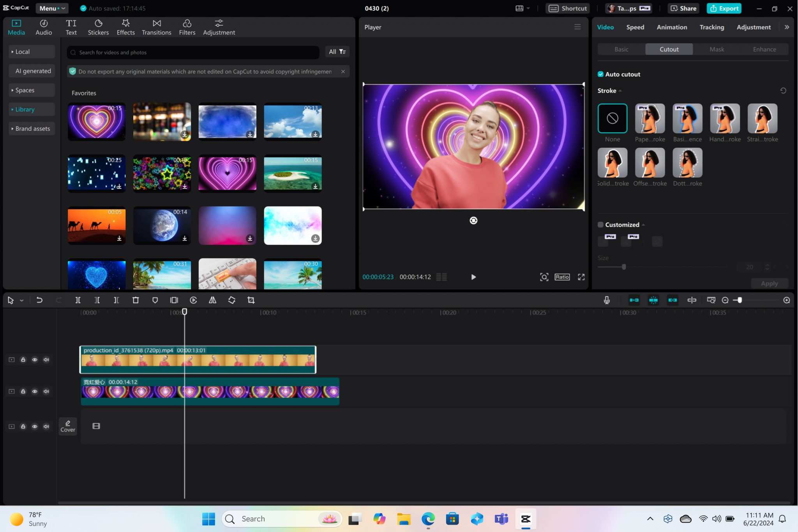
Task: Select the crop tool in timeline toolbar
Action: pyautogui.click(x=251, y=300)
